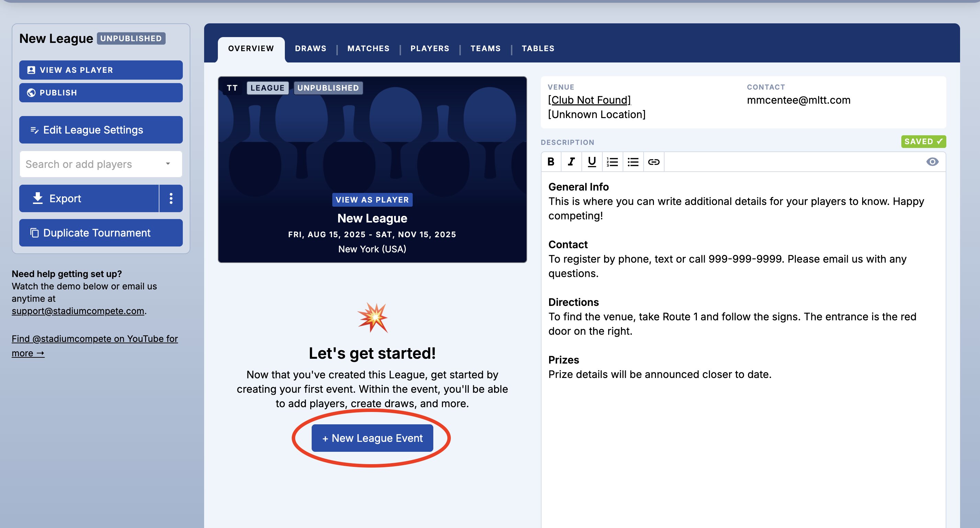Click View As Player on league banner
The height and width of the screenshot is (528, 980).
[x=372, y=200]
